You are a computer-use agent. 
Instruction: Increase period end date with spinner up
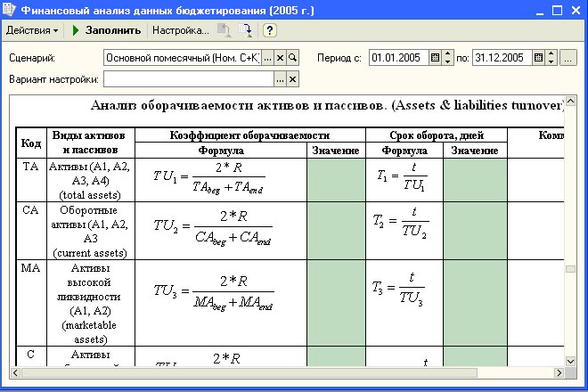[x=551, y=54]
